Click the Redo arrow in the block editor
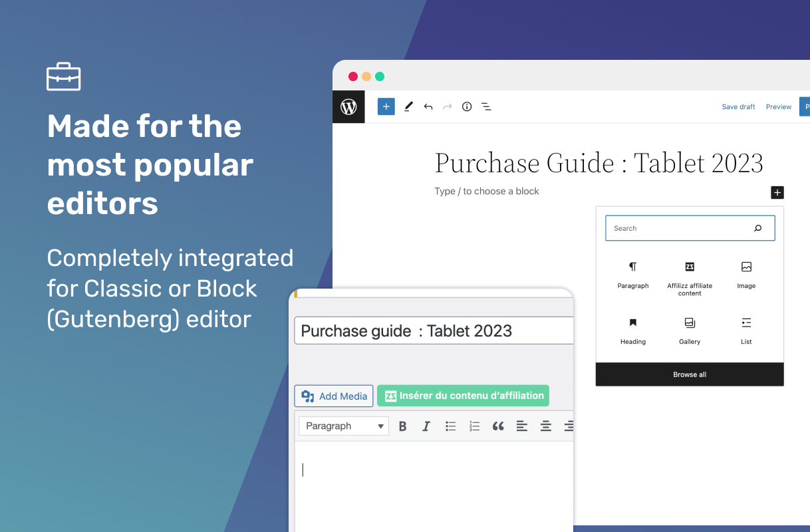The image size is (810, 532). [448, 106]
